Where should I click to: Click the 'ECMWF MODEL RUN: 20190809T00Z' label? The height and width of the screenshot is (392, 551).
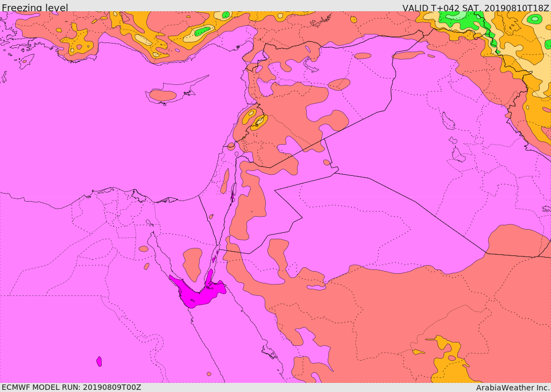[x=72, y=387]
